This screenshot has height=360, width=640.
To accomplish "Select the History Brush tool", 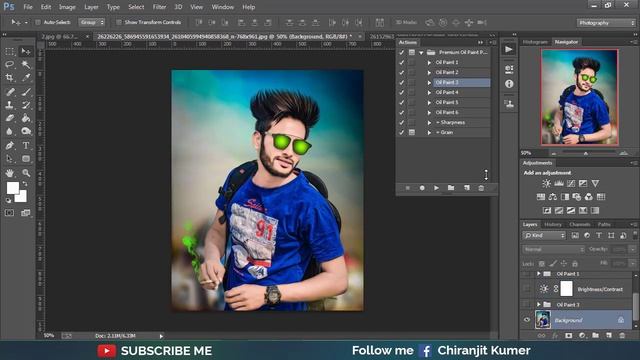I will [x=26, y=105].
